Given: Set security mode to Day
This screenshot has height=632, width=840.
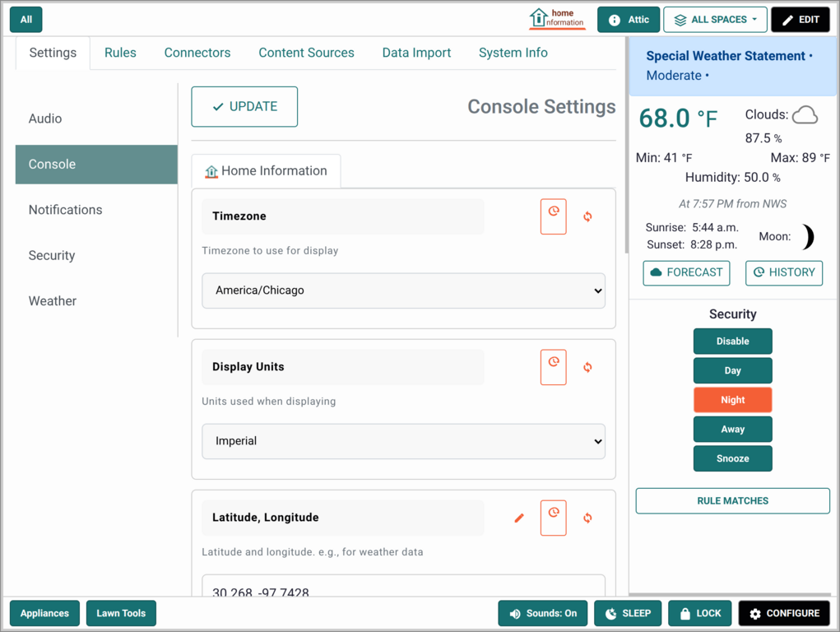Looking at the screenshot, I should pos(733,370).
